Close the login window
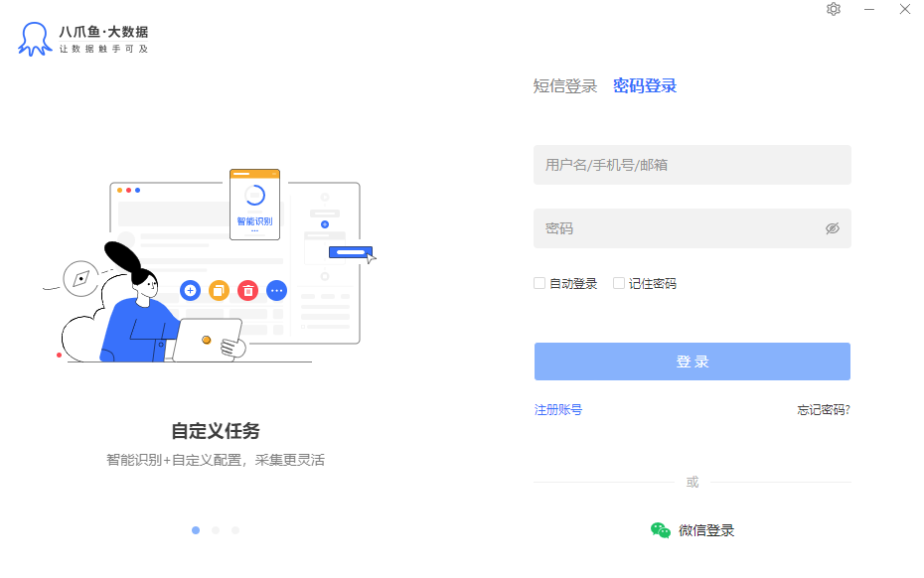Viewport: 924px width, 578px height. click(905, 9)
